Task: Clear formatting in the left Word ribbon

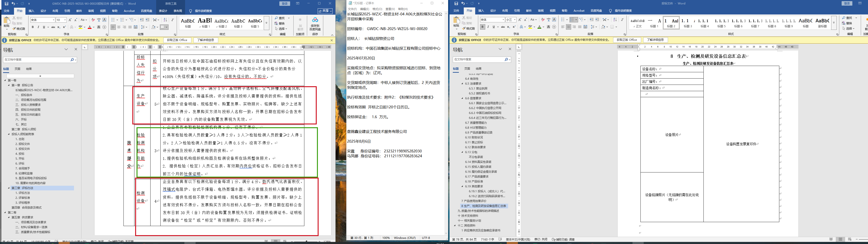Action: pyautogui.click(x=93, y=20)
